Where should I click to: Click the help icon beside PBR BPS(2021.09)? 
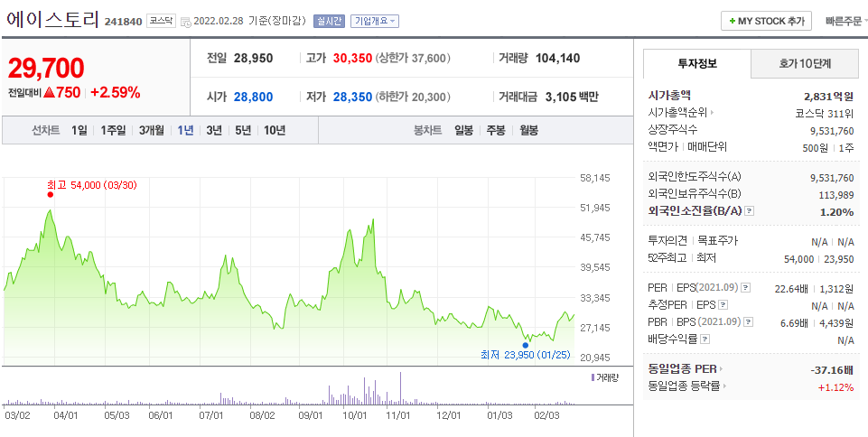click(x=749, y=322)
